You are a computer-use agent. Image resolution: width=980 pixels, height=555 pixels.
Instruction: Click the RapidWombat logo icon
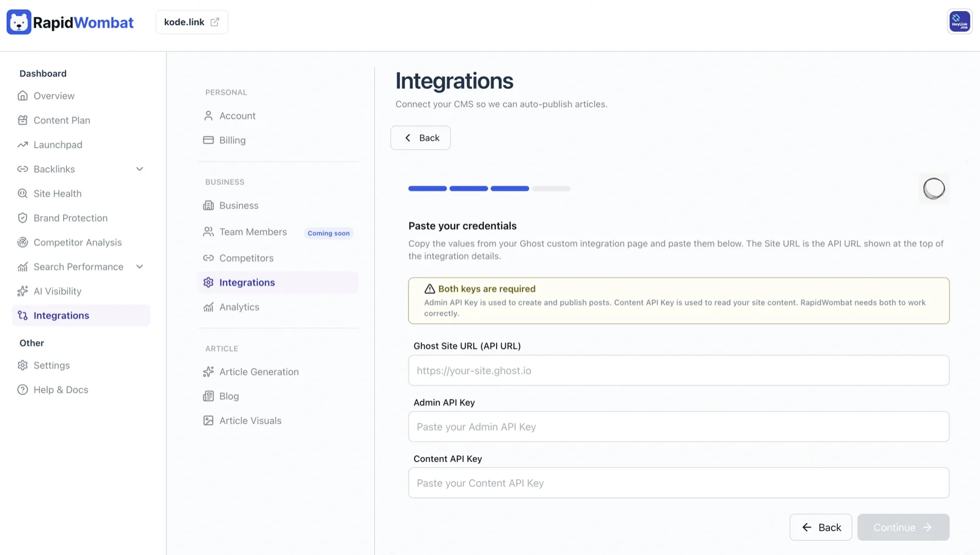click(19, 22)
